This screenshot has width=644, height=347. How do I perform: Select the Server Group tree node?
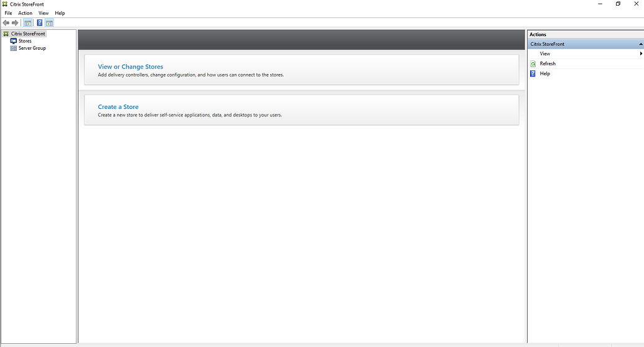[32, 48]
